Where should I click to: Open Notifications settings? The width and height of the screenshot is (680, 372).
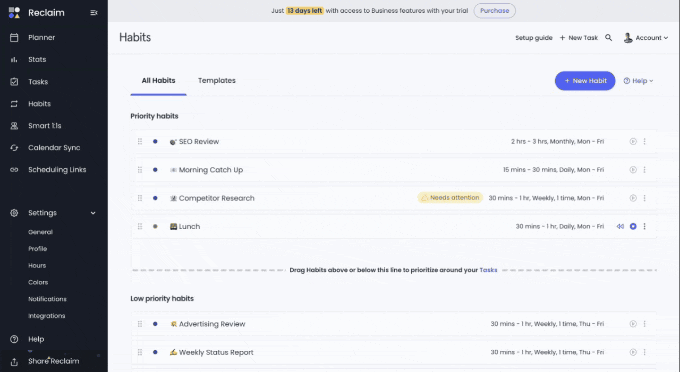[47, 299]
